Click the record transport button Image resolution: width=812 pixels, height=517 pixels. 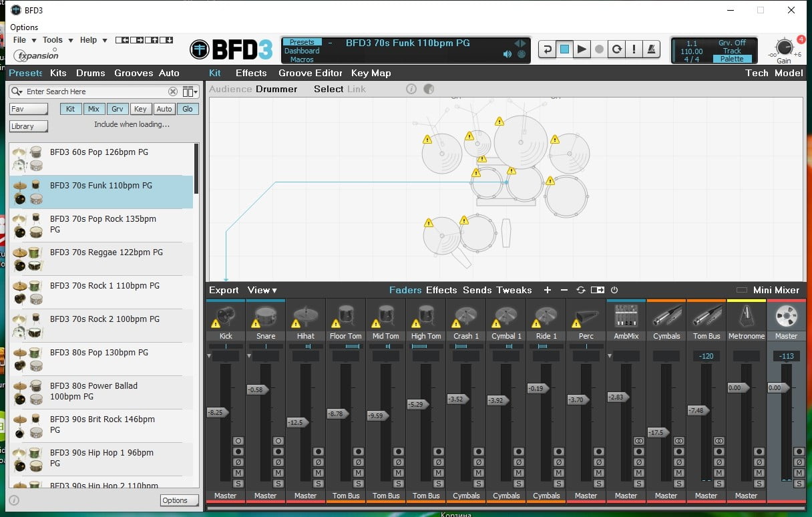(599, 49)
